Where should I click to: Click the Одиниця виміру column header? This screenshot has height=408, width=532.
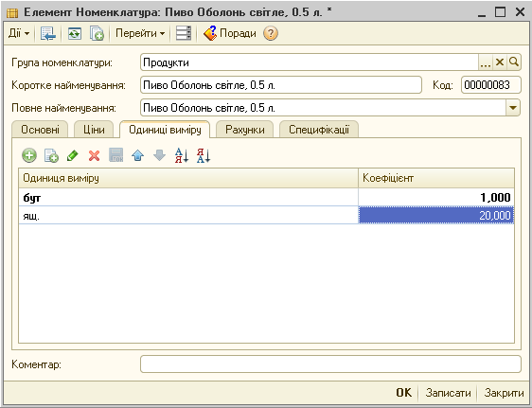[x=188, y=178]
